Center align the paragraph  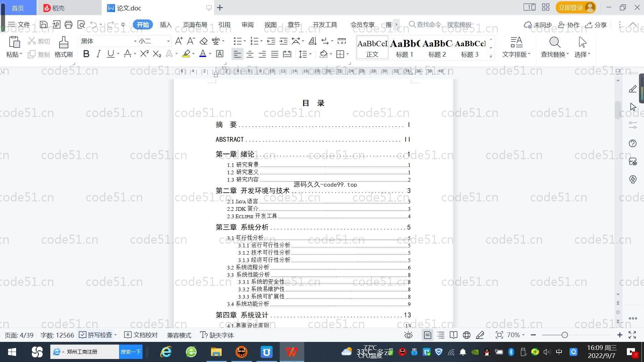[x=250, y=54]
